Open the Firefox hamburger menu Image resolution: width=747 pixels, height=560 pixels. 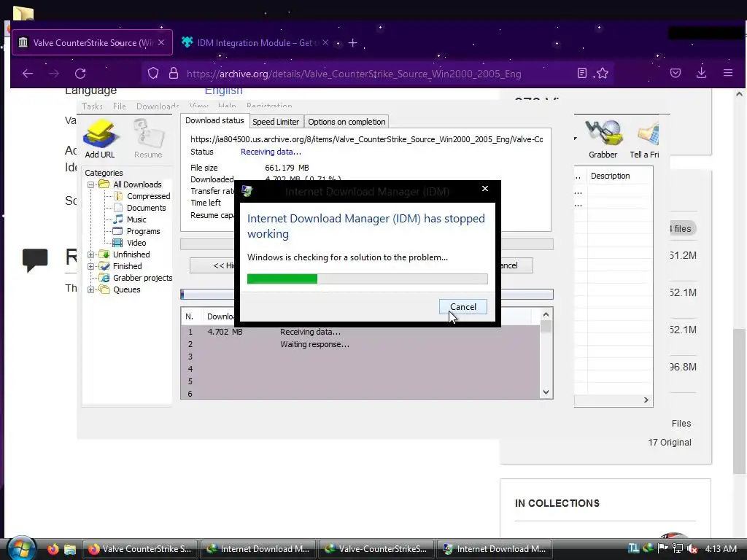point(728,73)
